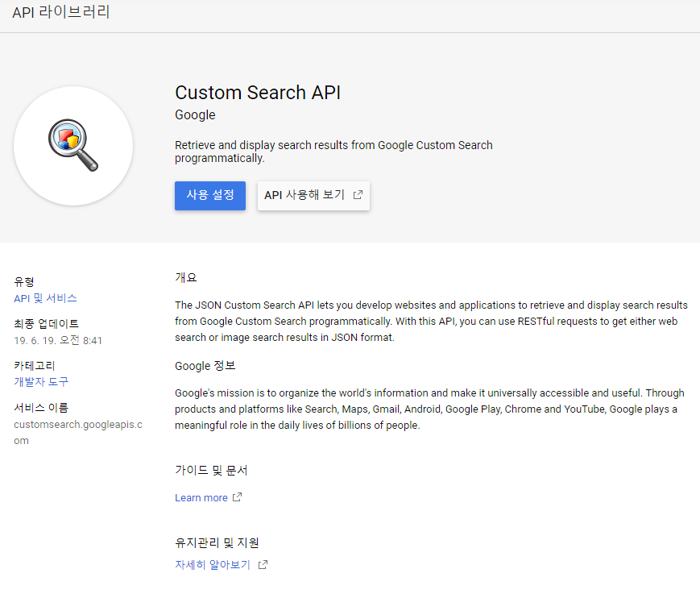
Task: Click the 서비스 이름 label
Action: 41,407
